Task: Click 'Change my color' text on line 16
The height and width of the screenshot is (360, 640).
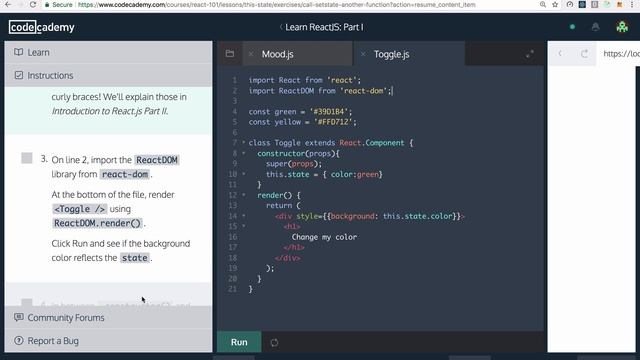Action: point(324,237)
